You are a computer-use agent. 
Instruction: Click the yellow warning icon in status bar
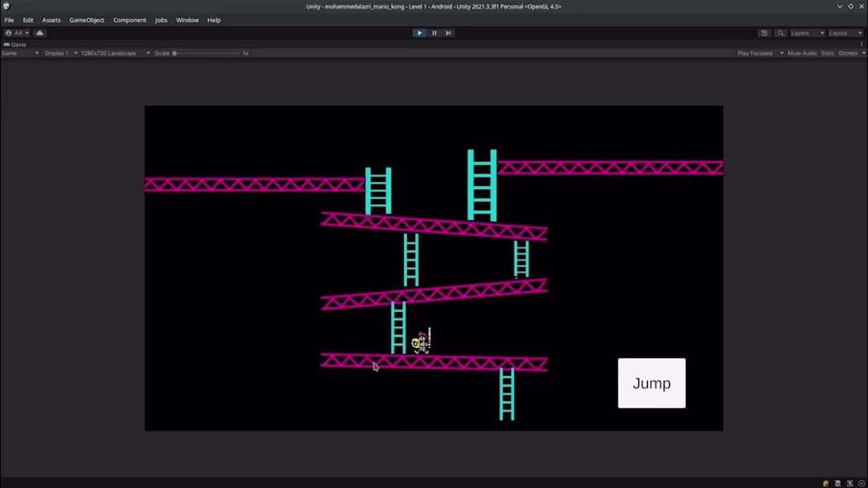[825, 482]
